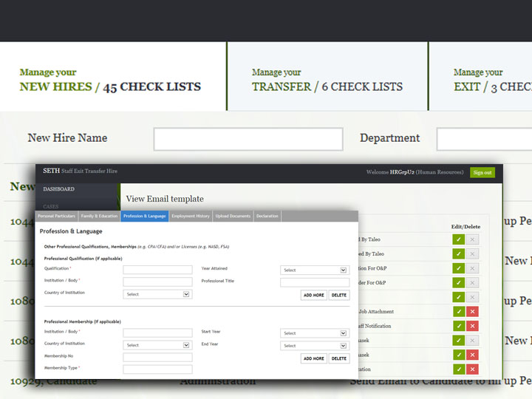Click inside the New Hire Name search field
Image resolution: width=532 pixels, height=399 pixels.
pos(248,139)
